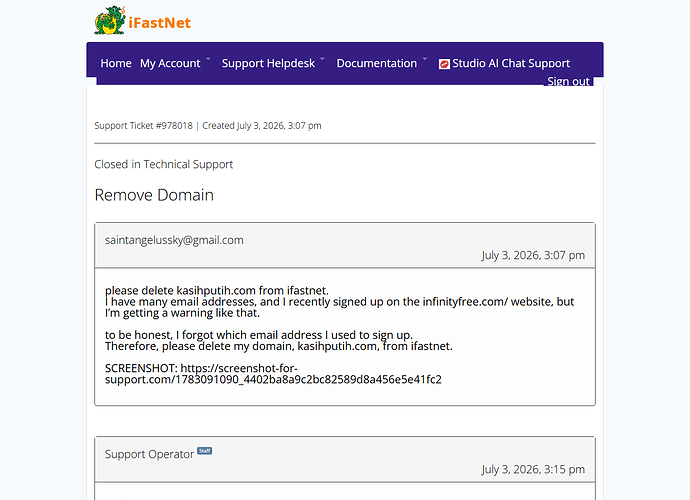Expand the My Account dropdown arrow
The height and width of the screenshot is (500, 690).
208,59
